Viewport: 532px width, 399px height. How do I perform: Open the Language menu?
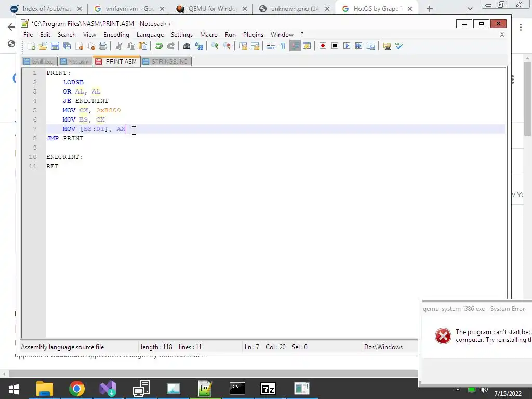pos(150,35)
